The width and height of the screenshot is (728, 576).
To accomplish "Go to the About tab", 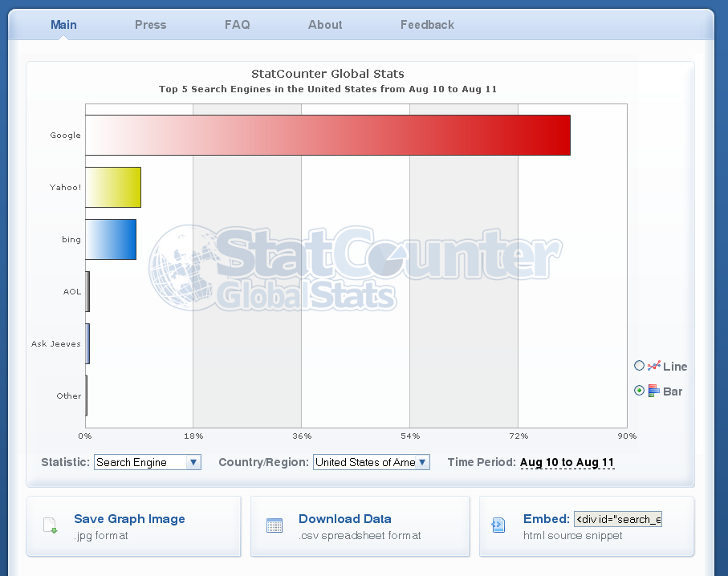I will pyautogui.click(x=325, y=25).
